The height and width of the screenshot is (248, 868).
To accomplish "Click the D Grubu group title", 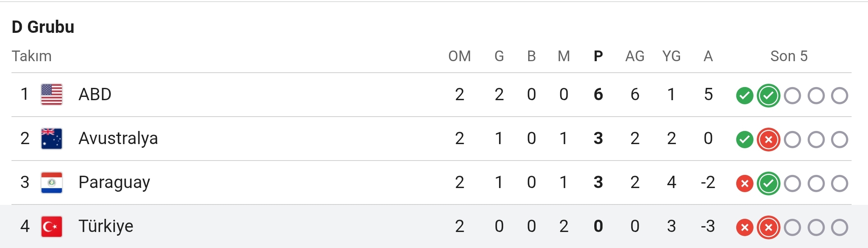I will pyautogui.click(x=43, y=27).
